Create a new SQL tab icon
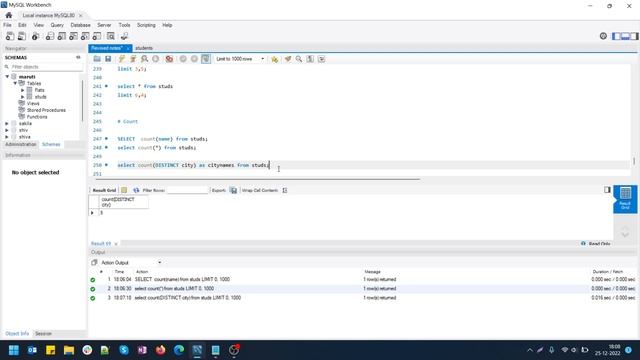Image resolution: width=640 pixels, height=360 pixels. (x=10, y=36)
